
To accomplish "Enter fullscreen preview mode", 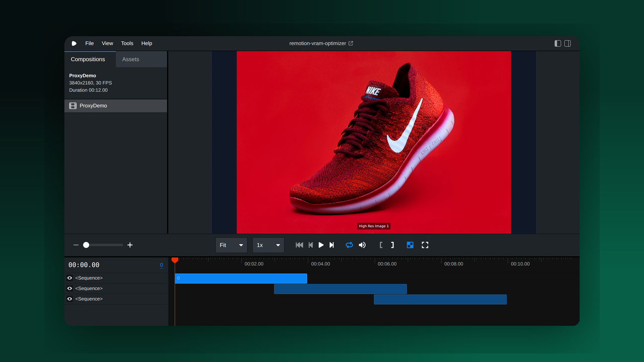I will click(425, 245).
